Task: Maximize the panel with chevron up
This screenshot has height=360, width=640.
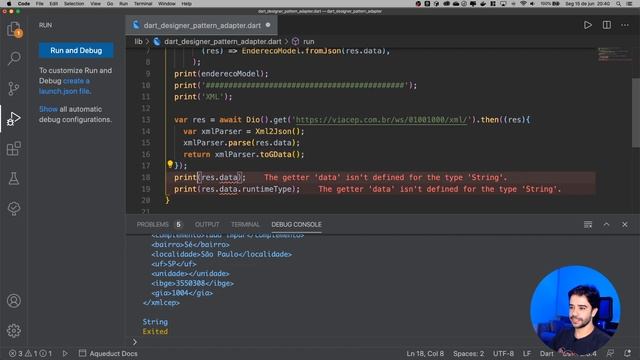Action: pyautogui.click(x=606, y=224)
